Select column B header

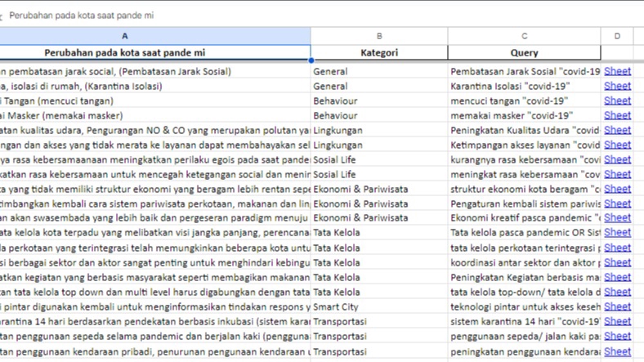point(379,36)
